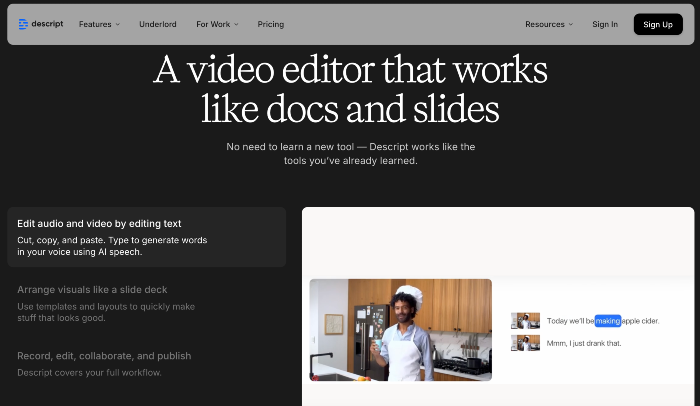Click the heading 'A video editor that works'
The width and height of the screenshot is (700, 406).
pos(350,70)
